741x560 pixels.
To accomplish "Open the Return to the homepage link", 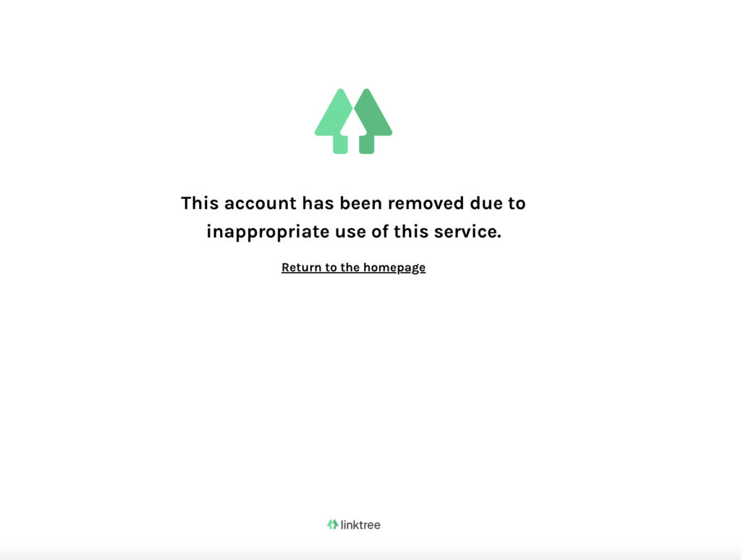I will [353, 268].
